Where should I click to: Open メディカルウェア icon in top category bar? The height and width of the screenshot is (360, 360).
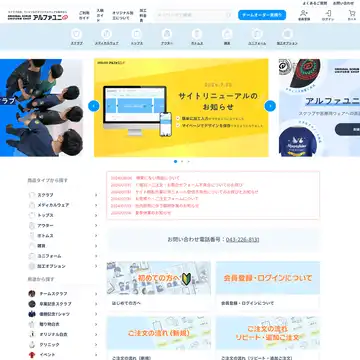pyautogui.click(x=107, y=34)
